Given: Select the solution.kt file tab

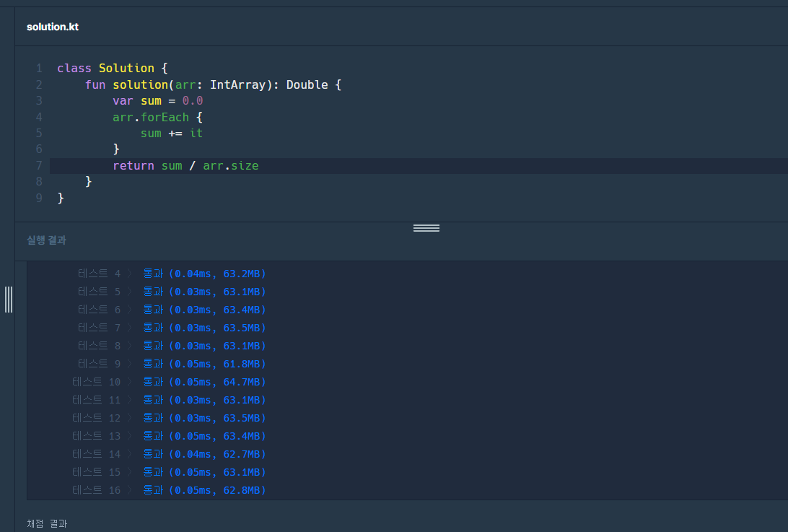Looking at the screenshot, I should 53,27.
